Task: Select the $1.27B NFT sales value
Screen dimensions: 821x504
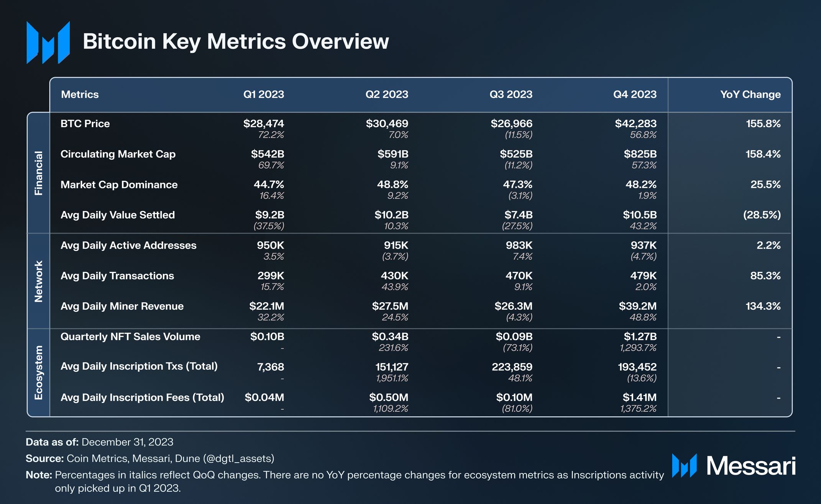Action: 640,337
